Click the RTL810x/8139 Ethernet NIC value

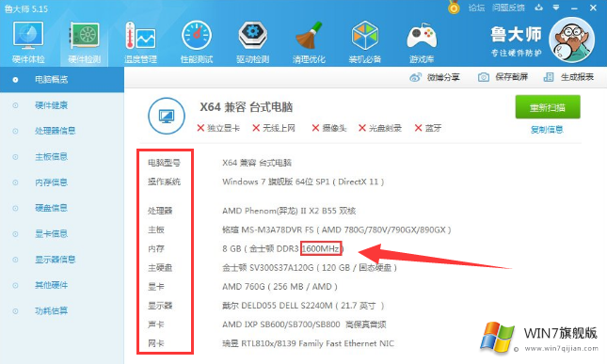pyautogui.click(x=308, y=343)
